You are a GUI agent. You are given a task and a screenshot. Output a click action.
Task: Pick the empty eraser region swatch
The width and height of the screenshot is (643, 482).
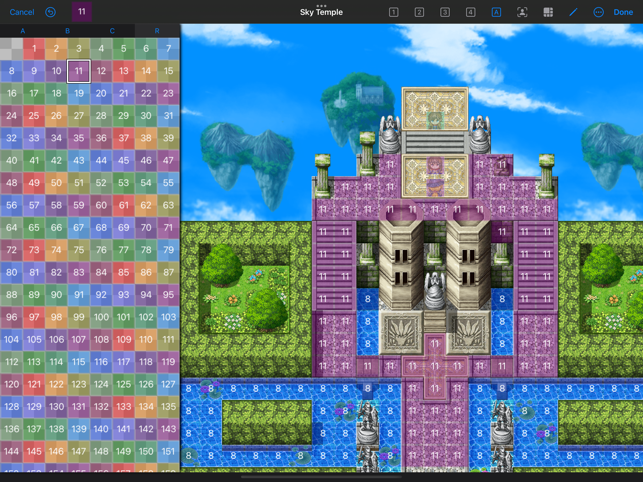(11, 48)
